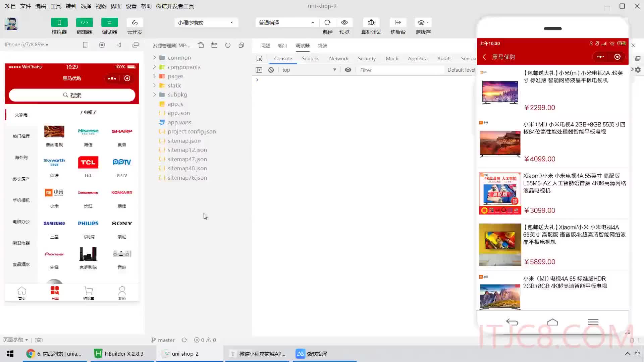Toggle the 调试器 debugger panel button

tap(109, 22)
